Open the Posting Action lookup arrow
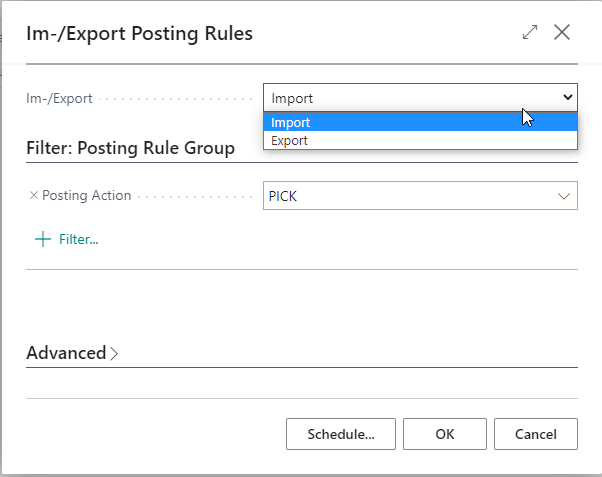Viewport: 602px width, 477px height. pos(563,196)
